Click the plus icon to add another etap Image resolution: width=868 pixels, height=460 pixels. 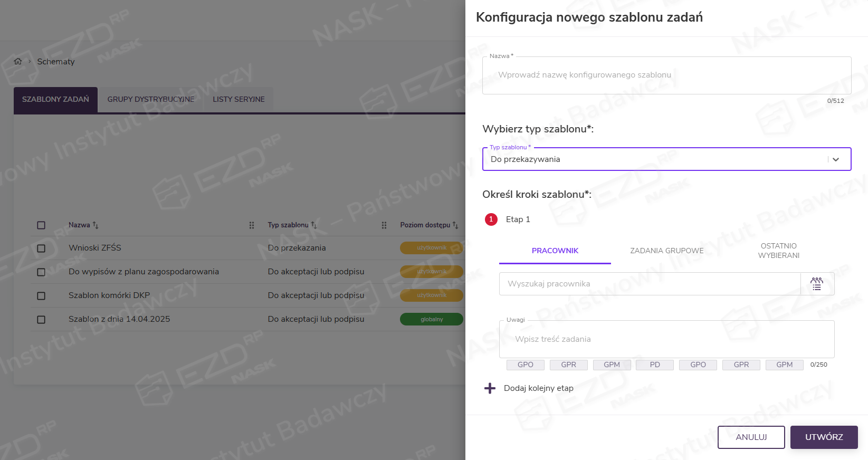(490, 388)
